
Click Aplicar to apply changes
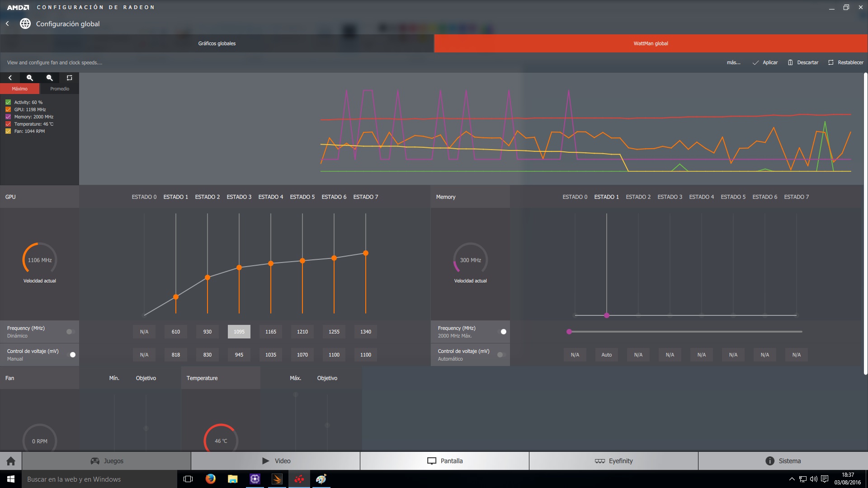tap(765, 62)
